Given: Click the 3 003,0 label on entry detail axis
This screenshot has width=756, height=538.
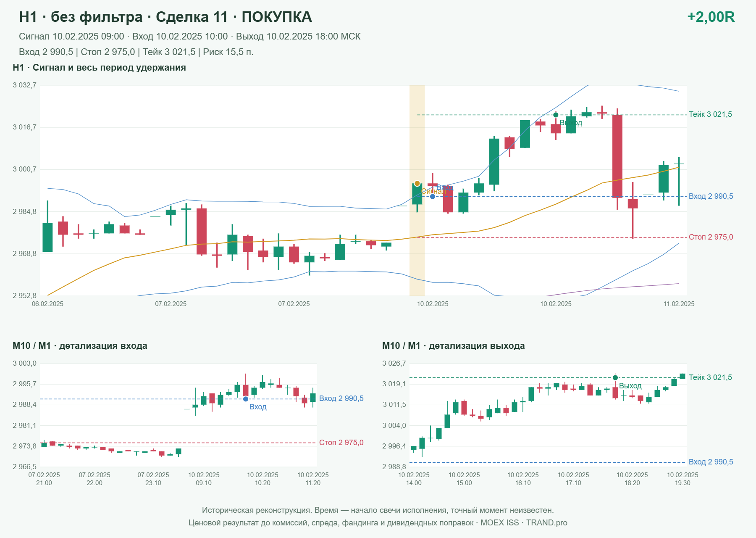Looking at the screenshot, I should [24, 364].
